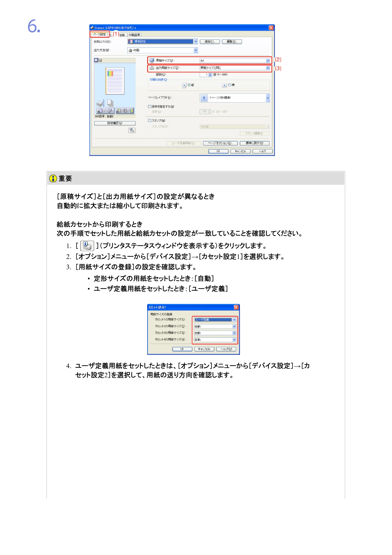392x555 pixels.
Task: Open the 原稿サイズ A4 dropdown
Action: point(235,61)
